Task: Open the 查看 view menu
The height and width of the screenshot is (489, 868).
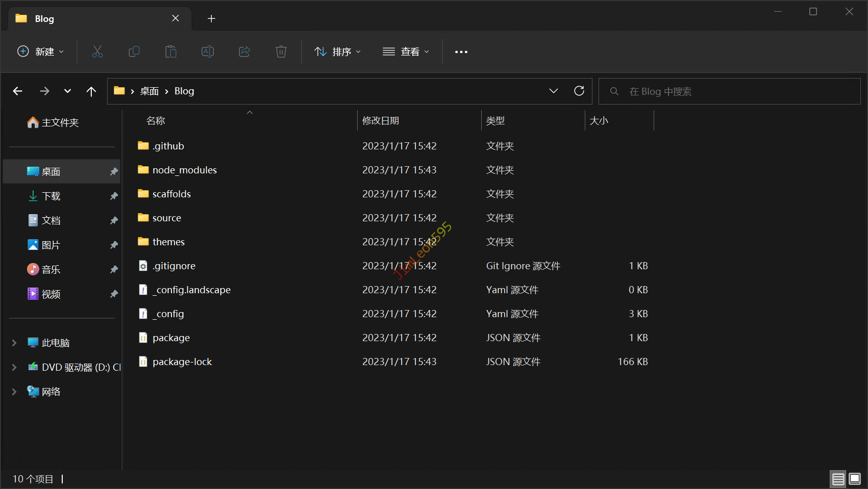Action: [x=406, y=52]
